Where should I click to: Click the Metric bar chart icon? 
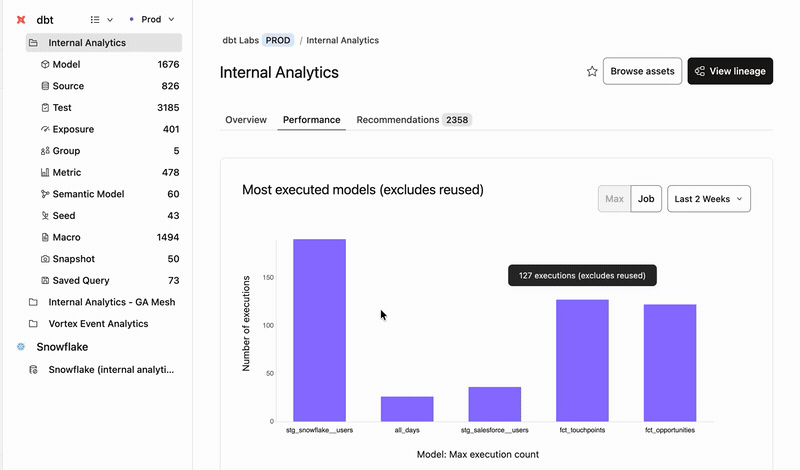[x=45, y=172]
